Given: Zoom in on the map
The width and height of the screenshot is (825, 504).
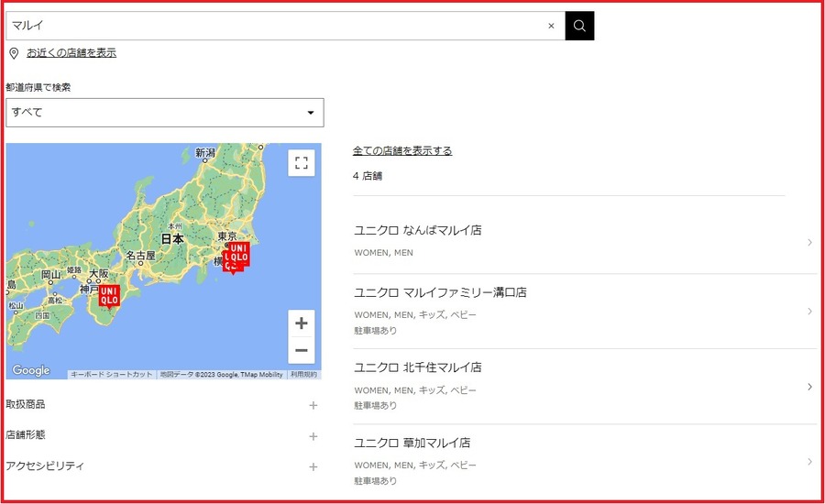Looking at the screenshot, I should coord(302,323).
